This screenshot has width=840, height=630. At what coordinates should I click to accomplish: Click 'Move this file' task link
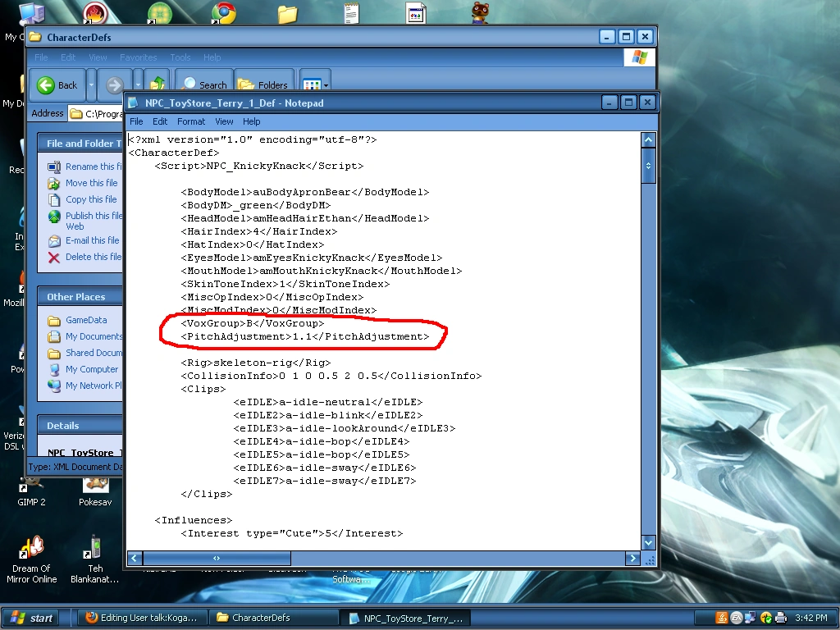coord(91,183)
